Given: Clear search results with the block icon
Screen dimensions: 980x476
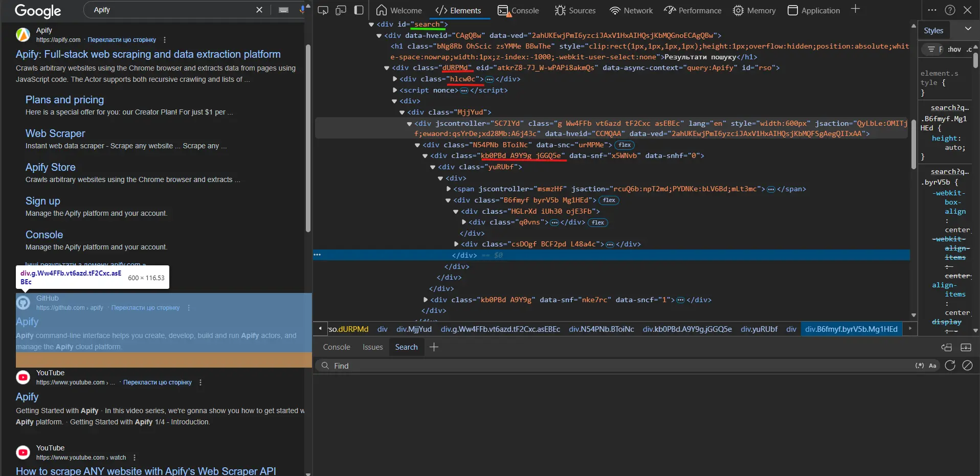Looking at the screenshot, I should pyautogui.click(x=966, y=365).
